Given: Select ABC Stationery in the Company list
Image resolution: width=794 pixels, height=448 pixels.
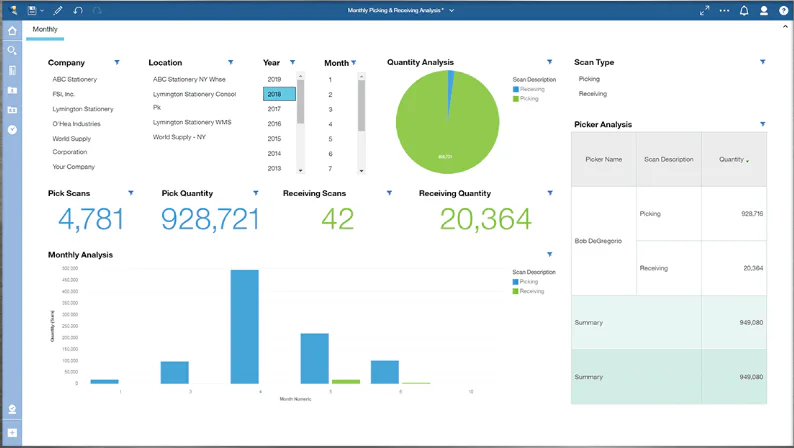Looking at the screenshot, I should [x=74, y=79].
